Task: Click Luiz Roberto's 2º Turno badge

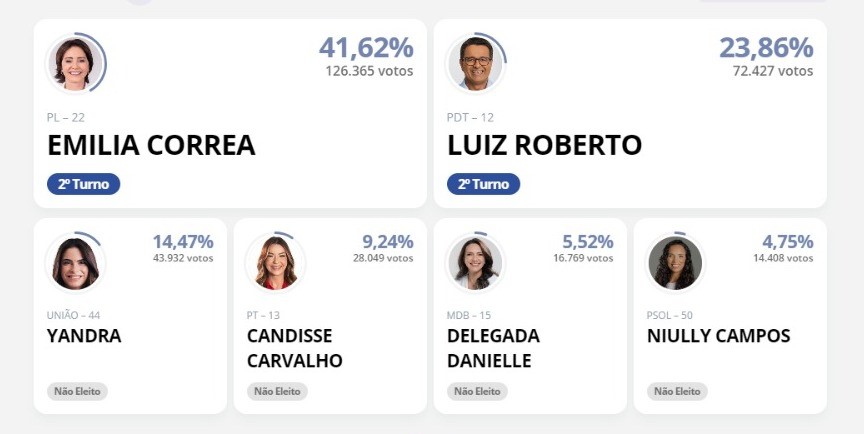Action: point(483,184)
